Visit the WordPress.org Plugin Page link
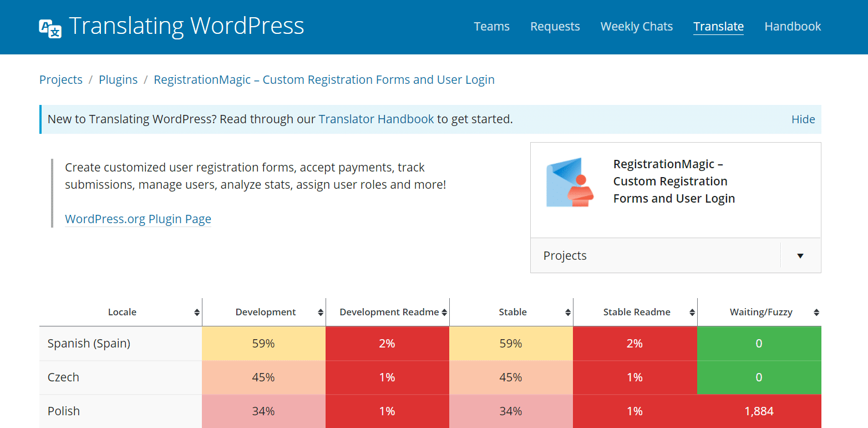The height and width of the screenshot is (428, 868). 138,219
